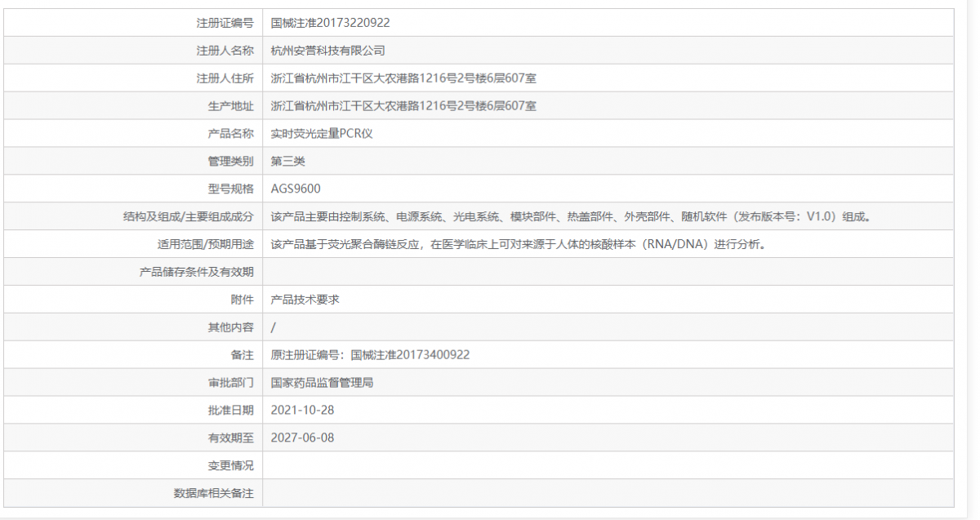The width and height of the screenshot is (980, 520).
Task: Click the text beginning 该产品基于荧光聚合酶链反应
Action: (x=519, y=244)
